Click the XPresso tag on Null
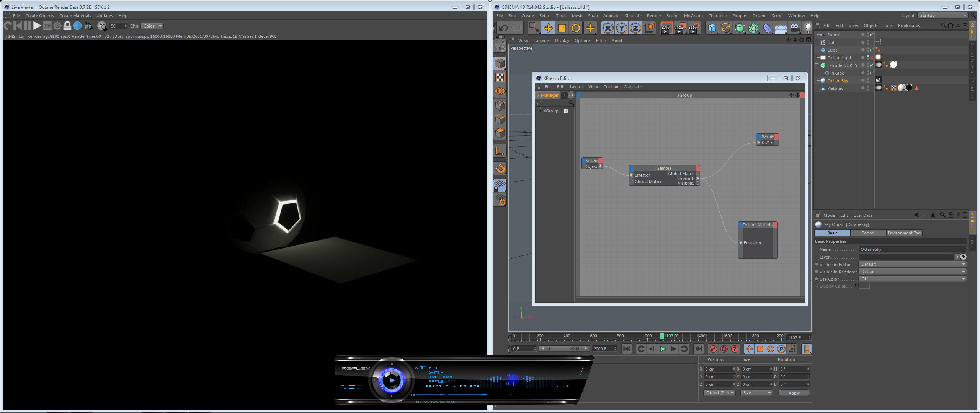The height and width of the screenshot is (413, 980). pyautogui.click(x=878, y=42)
